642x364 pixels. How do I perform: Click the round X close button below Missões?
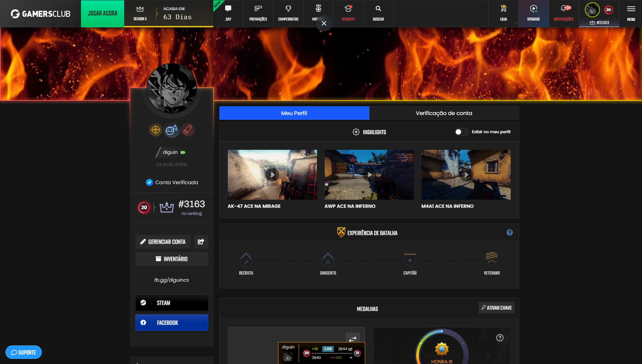point(324,23)
